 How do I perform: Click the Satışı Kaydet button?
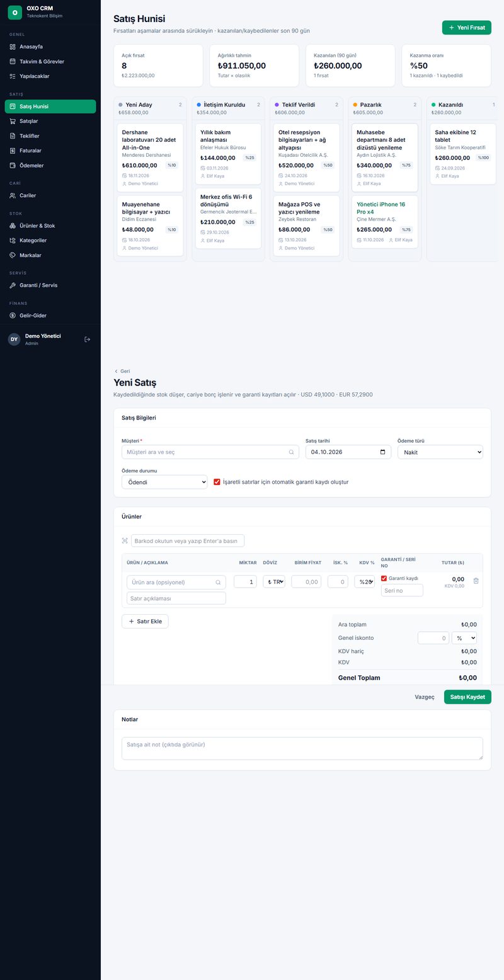coord(467,697)
